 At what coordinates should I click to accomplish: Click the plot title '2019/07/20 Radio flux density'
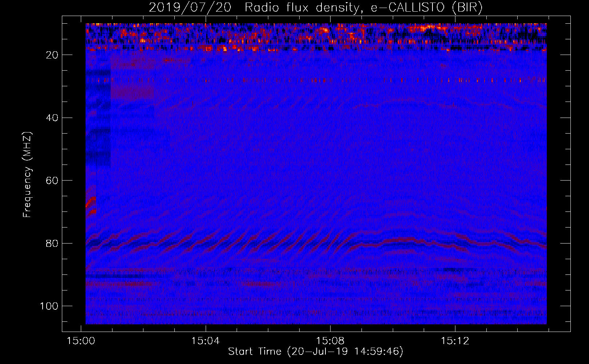tap(316, 8)
